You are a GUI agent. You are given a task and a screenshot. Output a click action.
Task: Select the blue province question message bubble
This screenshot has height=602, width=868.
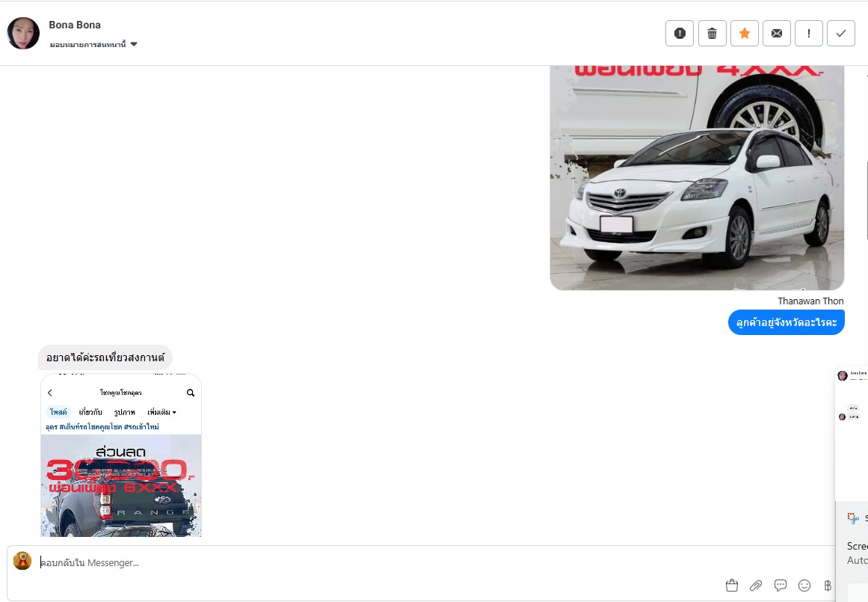click(x=786, y=322)
